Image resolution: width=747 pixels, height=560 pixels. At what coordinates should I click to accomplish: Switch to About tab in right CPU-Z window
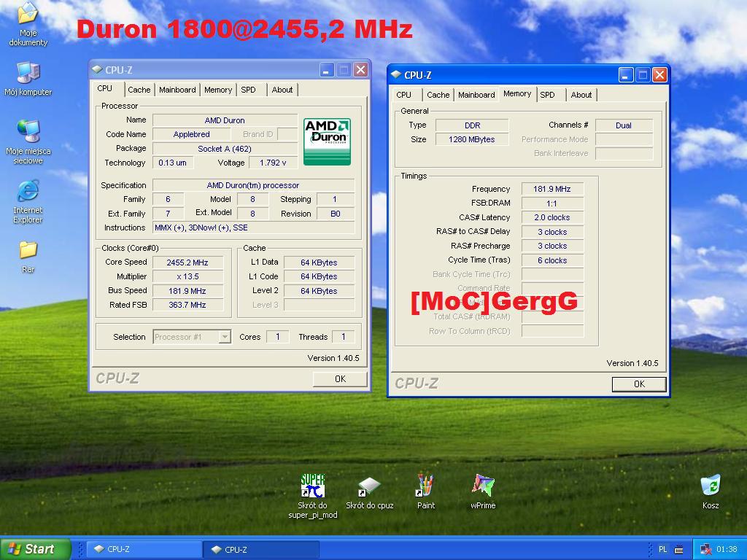(581, 95)
